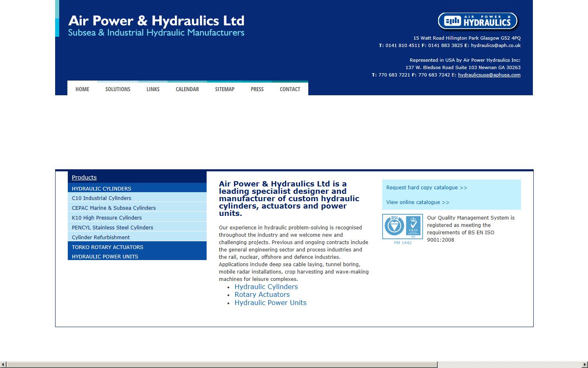588x368 pixels.
Task: Navigate to the SITEMAP page
Action: pos(225,89)
